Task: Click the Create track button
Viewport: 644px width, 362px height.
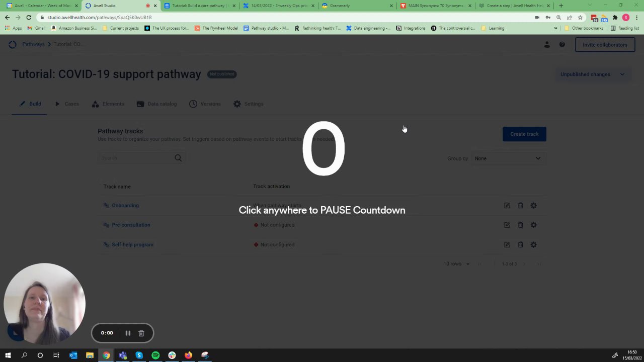Action: point(524,134)
